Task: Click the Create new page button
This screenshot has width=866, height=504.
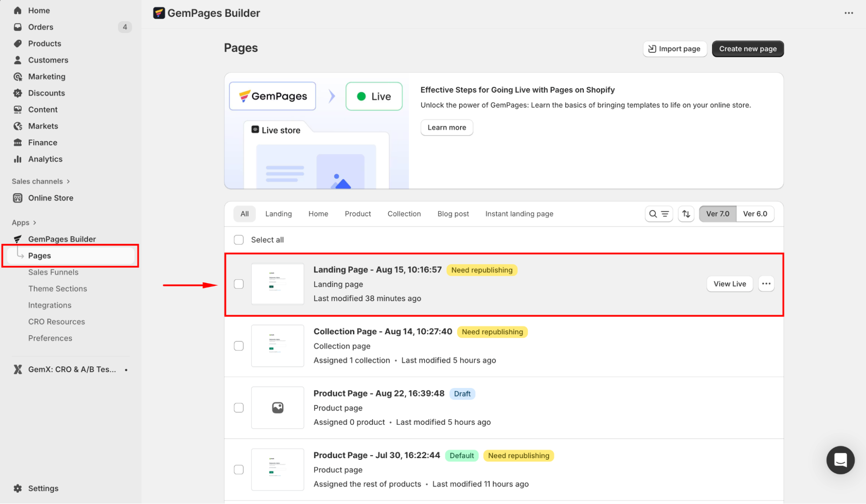Action: coord(747,49)
